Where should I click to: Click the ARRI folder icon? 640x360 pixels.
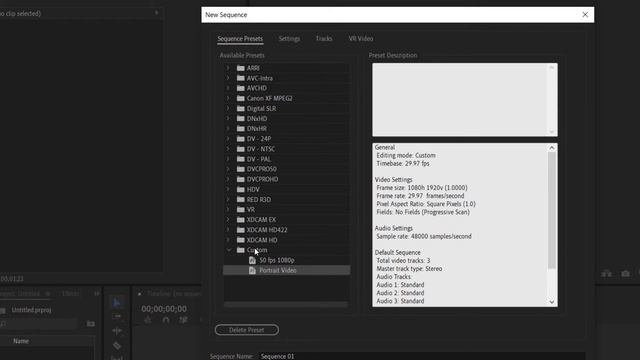tap(241, 68)
